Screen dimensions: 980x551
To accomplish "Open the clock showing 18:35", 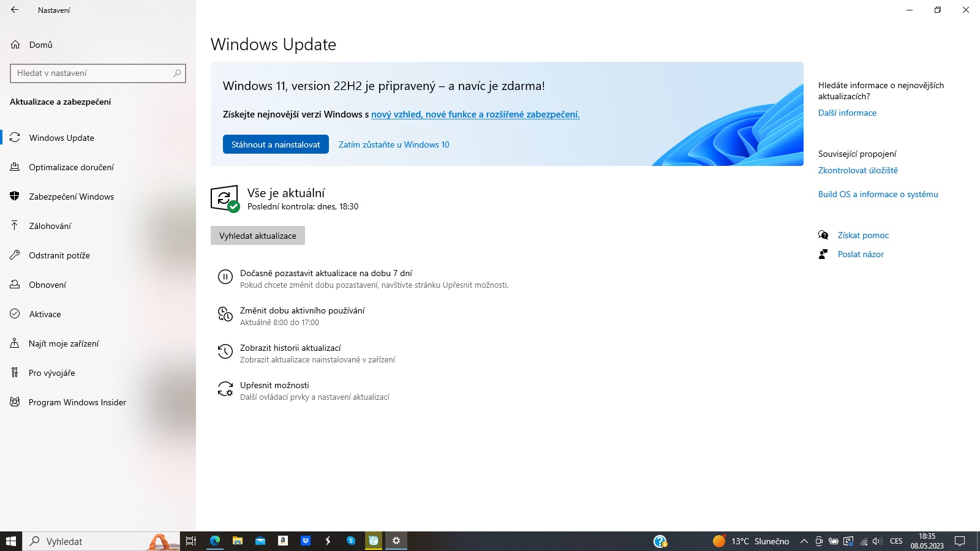I will tap(927, 541).
